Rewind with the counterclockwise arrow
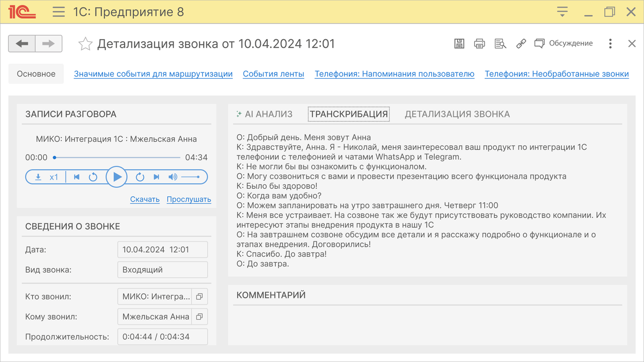644x362 pixels. pyautogui.click(x=93, y=177)
